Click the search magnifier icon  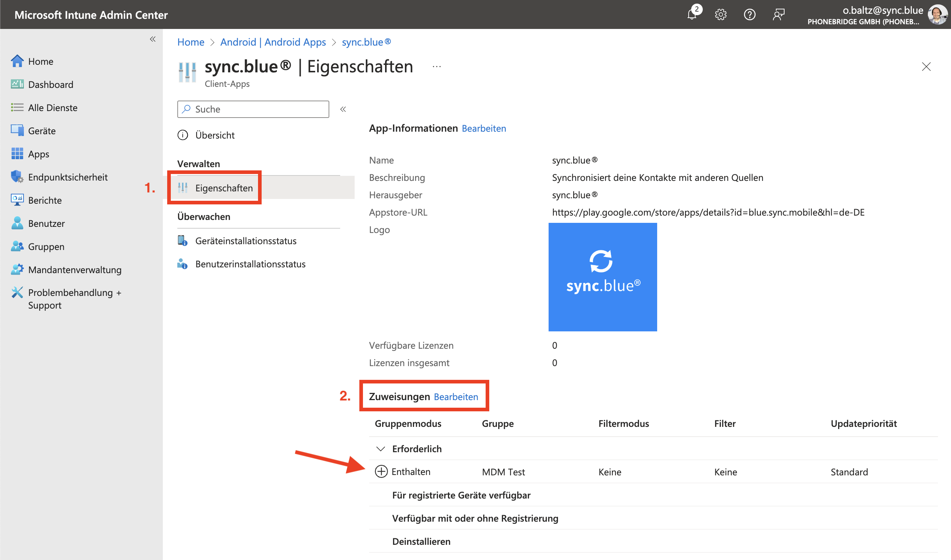[x=186, y=109]
